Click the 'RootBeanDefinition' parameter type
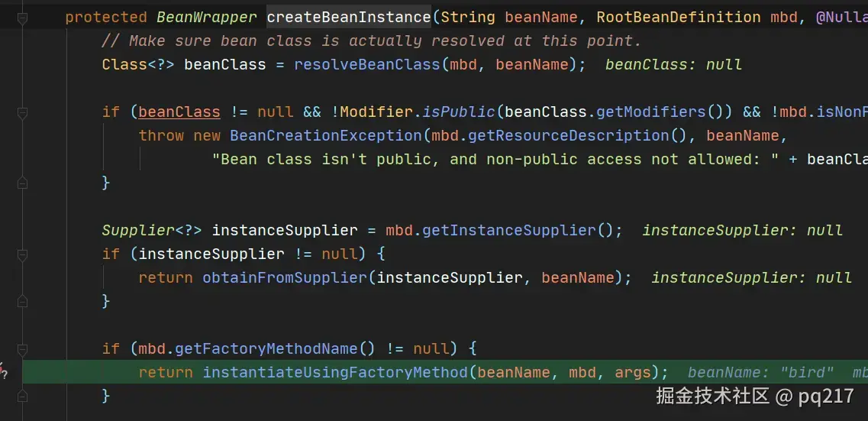This screenshot has width=868, height=421. (679, 17)
